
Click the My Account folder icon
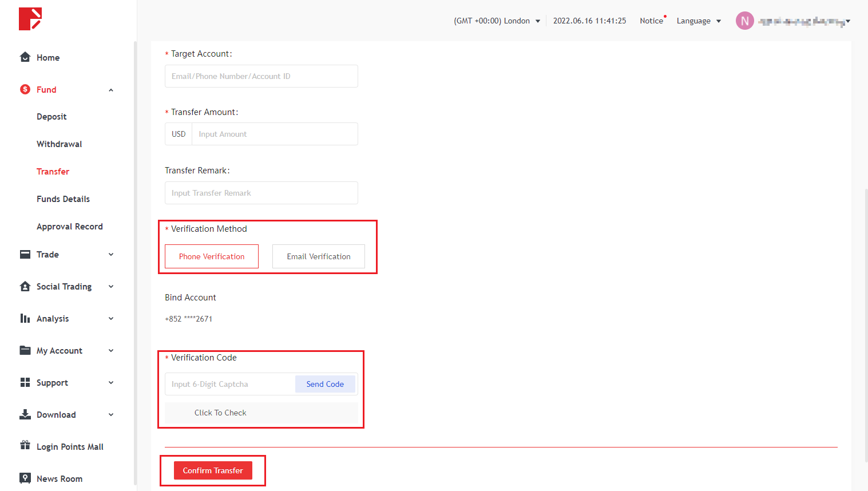pyautogui.click(x=25, y=350)
